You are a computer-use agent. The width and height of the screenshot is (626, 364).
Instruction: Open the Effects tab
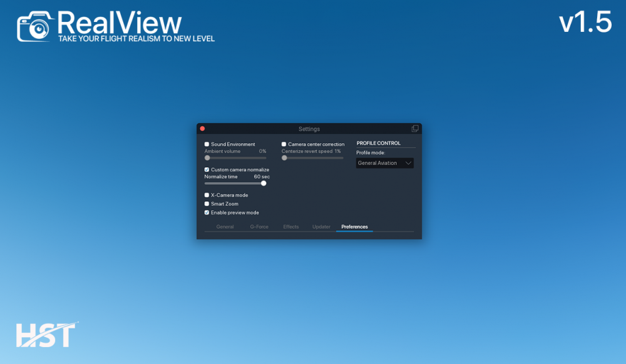[x=291, y=227]
